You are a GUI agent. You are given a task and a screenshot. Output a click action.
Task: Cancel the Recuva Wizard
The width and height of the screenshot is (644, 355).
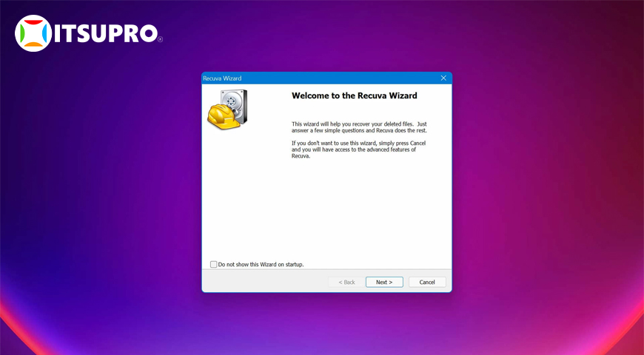point(427,283)
